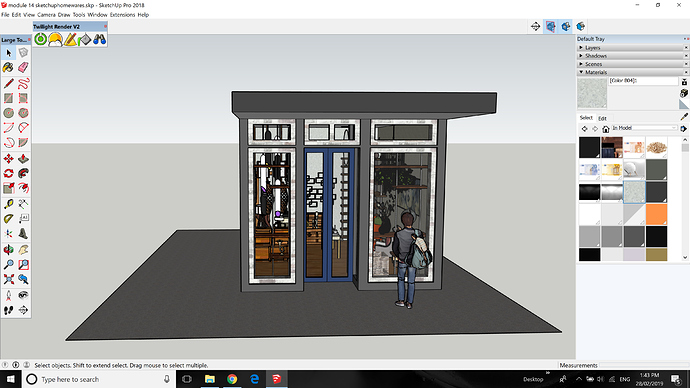
Task: Go back in materials browser
Action: [x=584, y=129]
